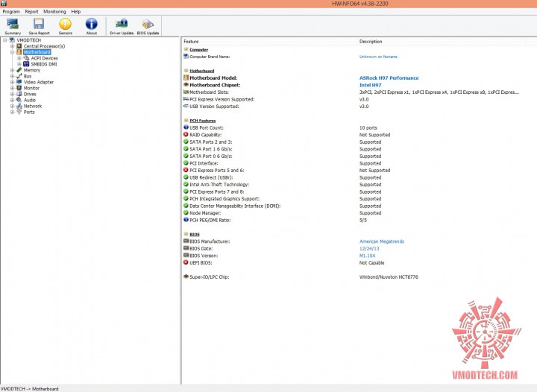Click the blue info icon beside USB Port Count
This screenshot has height=392, width=537.
[x=186, y=127]
